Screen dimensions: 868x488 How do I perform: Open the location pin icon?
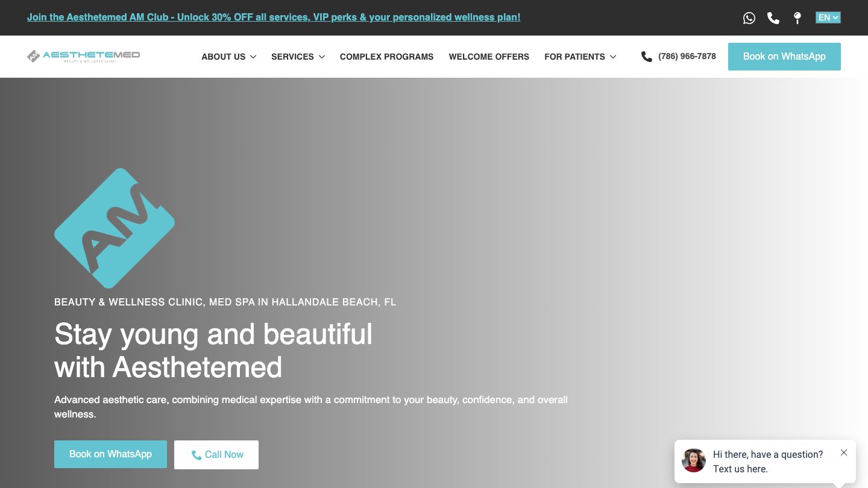797,18
